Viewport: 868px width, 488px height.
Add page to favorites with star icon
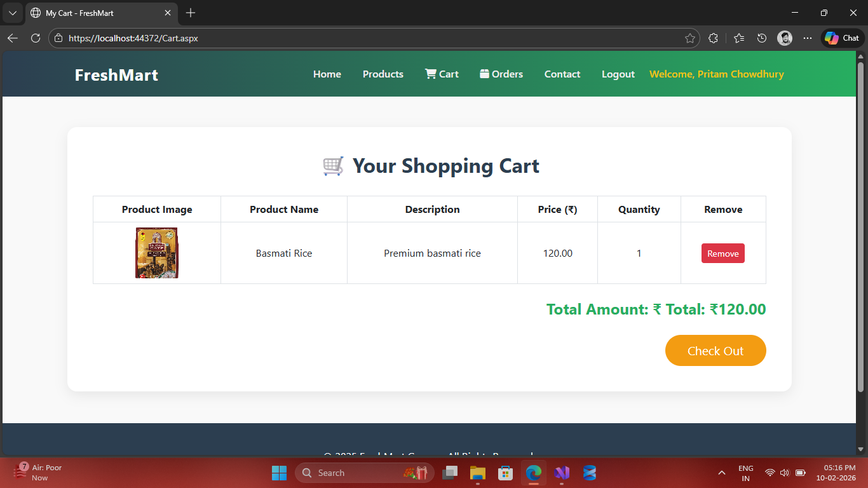[x=689, y=38]
